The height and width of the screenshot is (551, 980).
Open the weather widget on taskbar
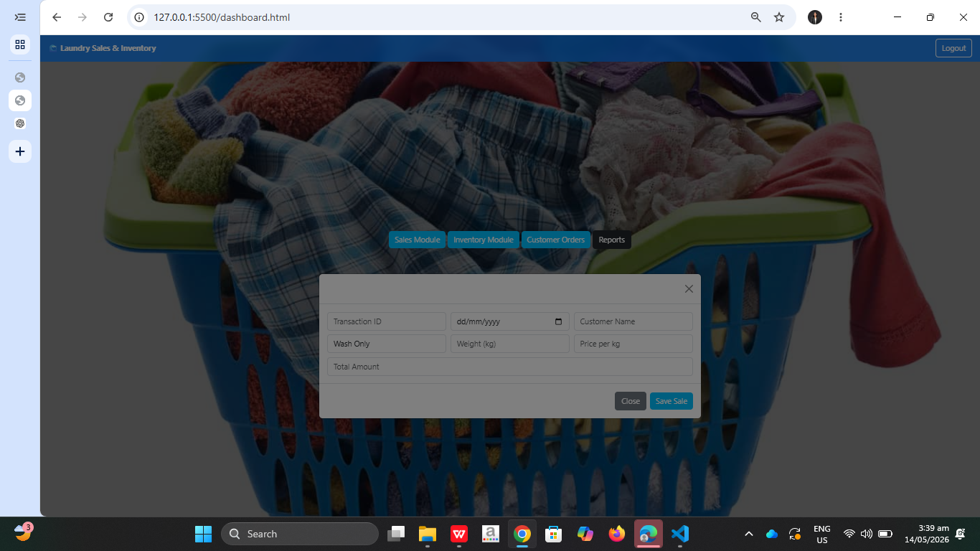[24, 532]
